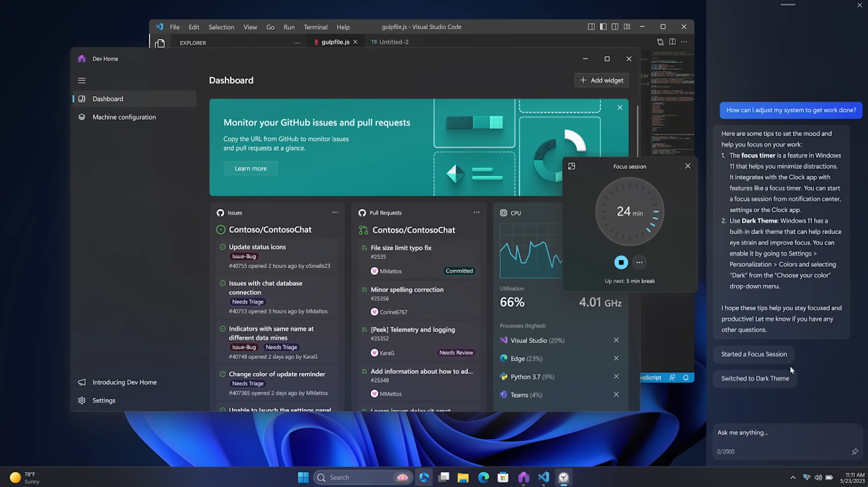This screenshot has width=868, height=487.
Task: Stop the running focus session timer
Action: tap(621, 262)
